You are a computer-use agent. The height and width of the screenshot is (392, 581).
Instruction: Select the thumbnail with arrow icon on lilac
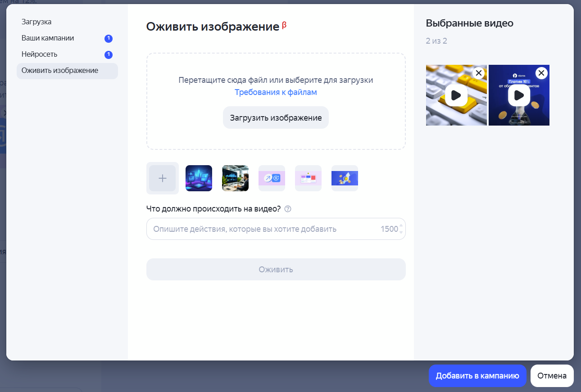pos(272,178)
